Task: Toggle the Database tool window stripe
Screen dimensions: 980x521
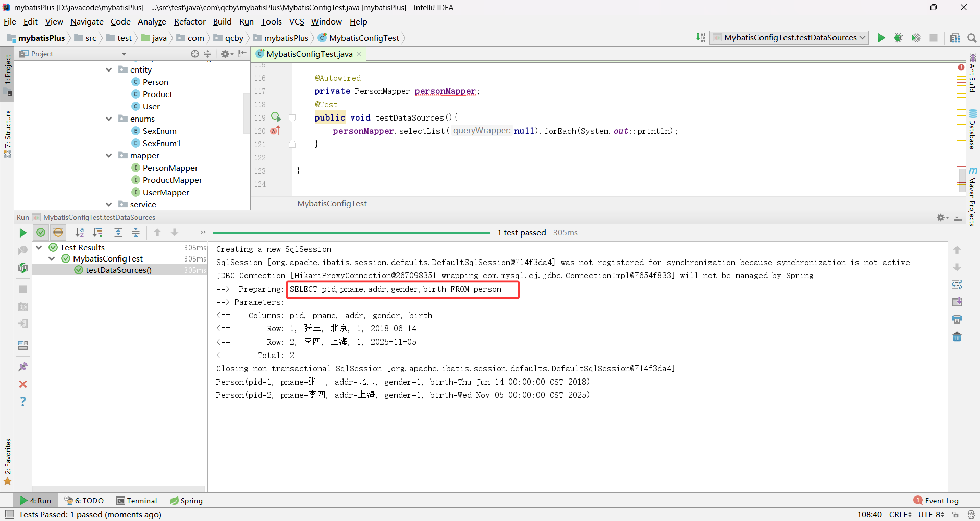Action: [x=973, y=130]
